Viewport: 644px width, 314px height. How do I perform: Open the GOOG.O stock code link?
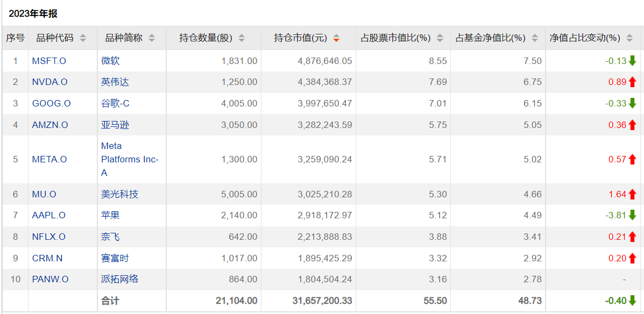(x=51, y=103)
